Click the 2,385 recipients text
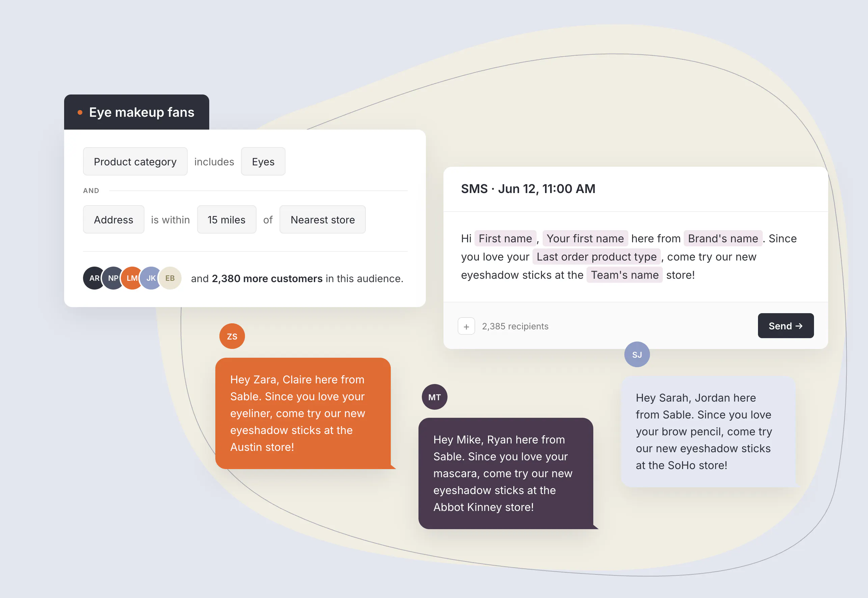 (515, 326)
